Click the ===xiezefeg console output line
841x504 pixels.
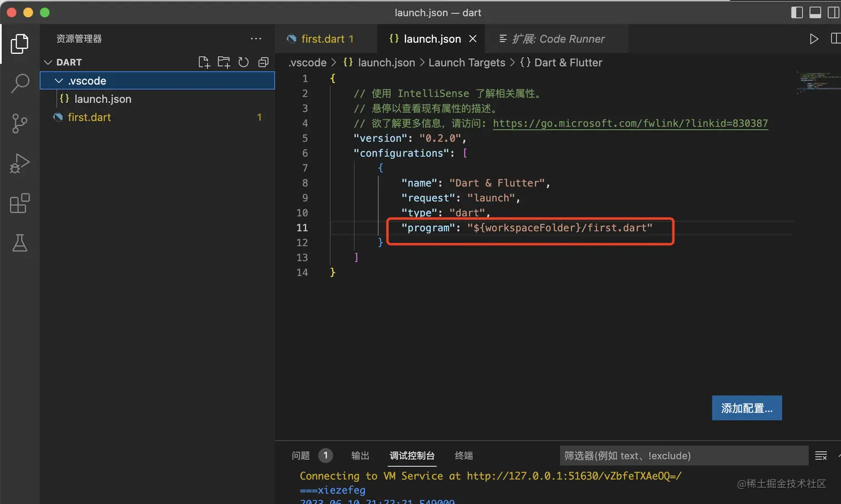point(333,491)
